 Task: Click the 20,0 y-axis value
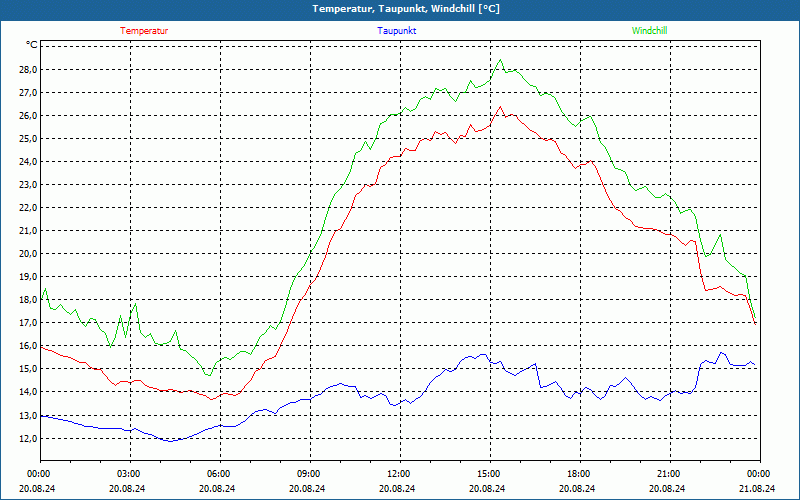pos(29,253)
